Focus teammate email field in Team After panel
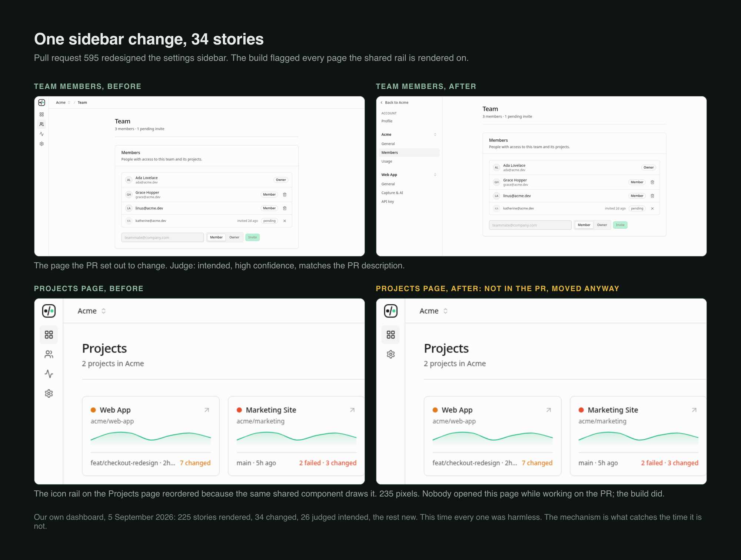Viewport: 741px width, 560px height. pos(530,225)
